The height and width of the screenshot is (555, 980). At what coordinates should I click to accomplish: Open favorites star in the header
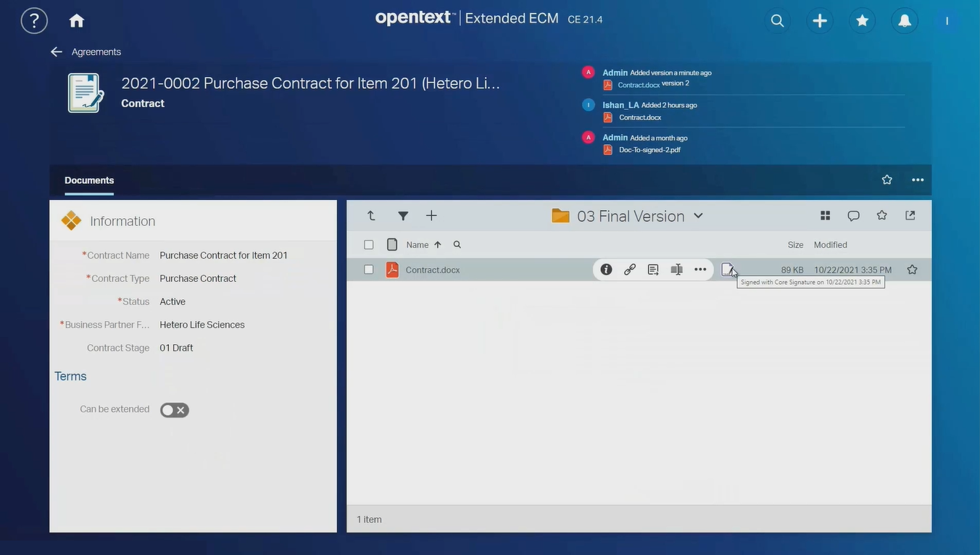click(863, 20)
